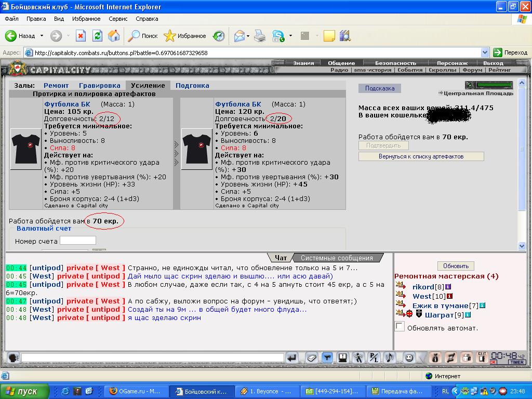Click the IE Back (Назад) arrow icon

tap(10, 36)
